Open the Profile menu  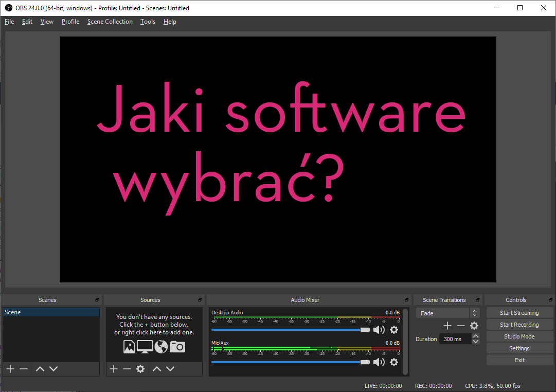(70, 22)
